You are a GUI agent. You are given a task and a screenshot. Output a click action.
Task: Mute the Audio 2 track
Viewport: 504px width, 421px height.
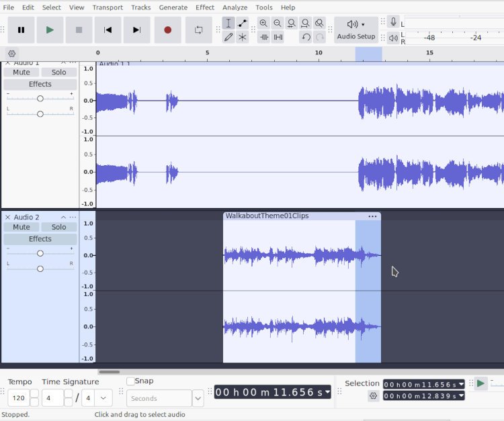(22, 227)
